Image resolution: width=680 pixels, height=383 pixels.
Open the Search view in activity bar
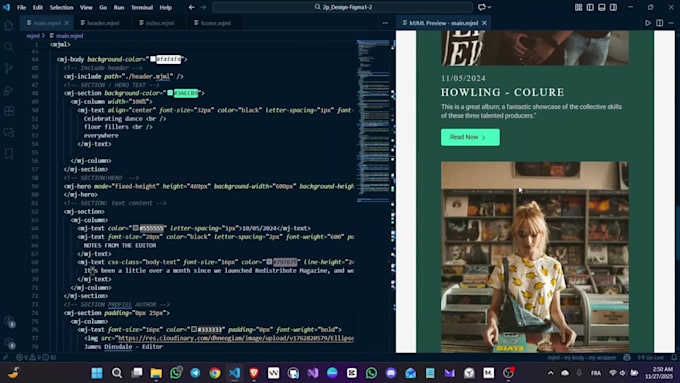click(9, 47)
